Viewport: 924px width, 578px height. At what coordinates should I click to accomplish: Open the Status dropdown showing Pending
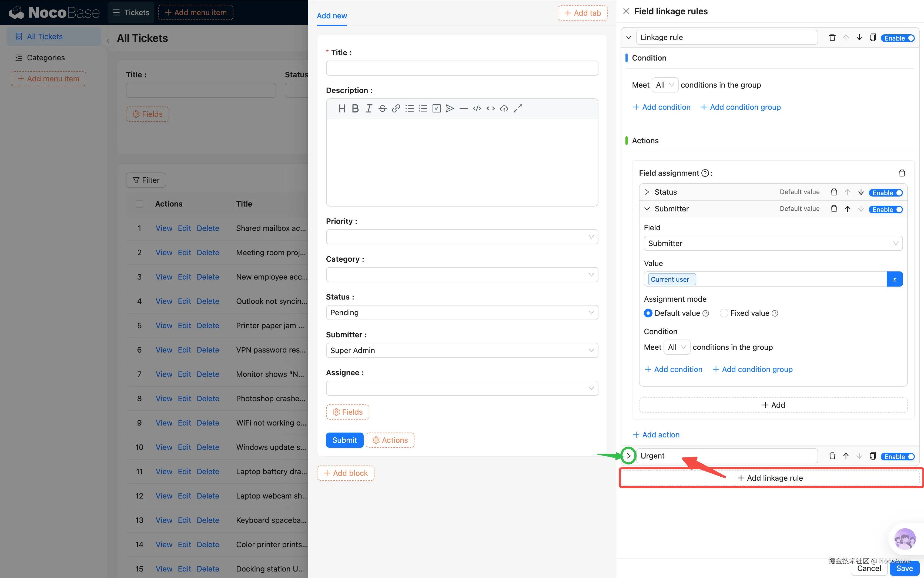pos(462,312)
